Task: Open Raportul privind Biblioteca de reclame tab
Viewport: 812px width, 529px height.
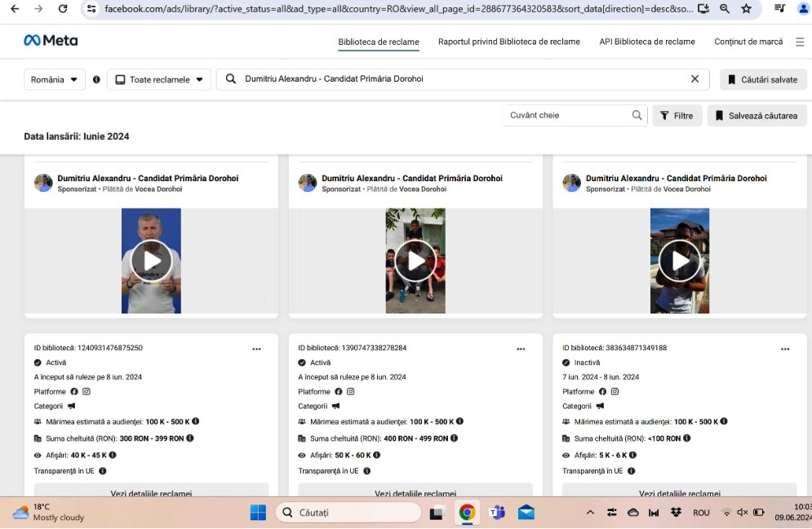Action: point(508,42)
